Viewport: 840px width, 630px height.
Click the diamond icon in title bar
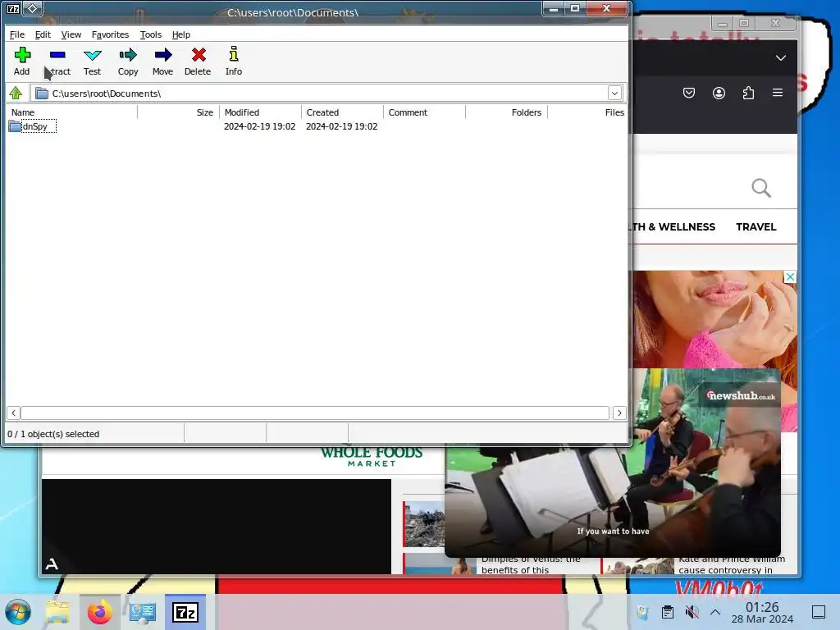click(32, 8)
